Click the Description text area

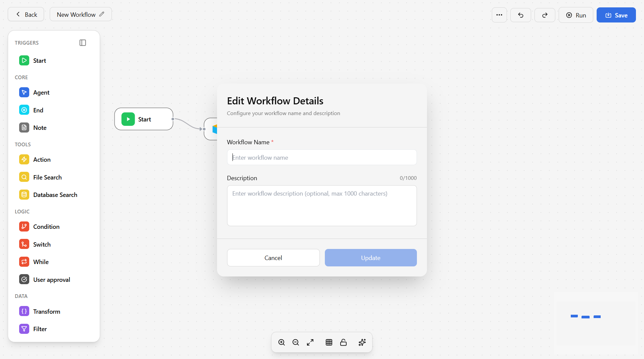click(x=321, y=206)
